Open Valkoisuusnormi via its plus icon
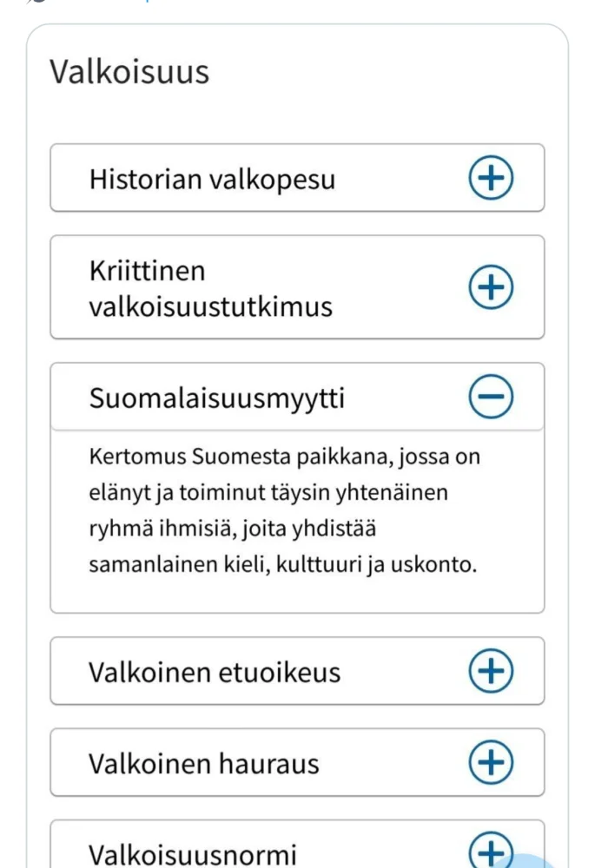Viewport: 595px width, 868px height. click(491, 852)
